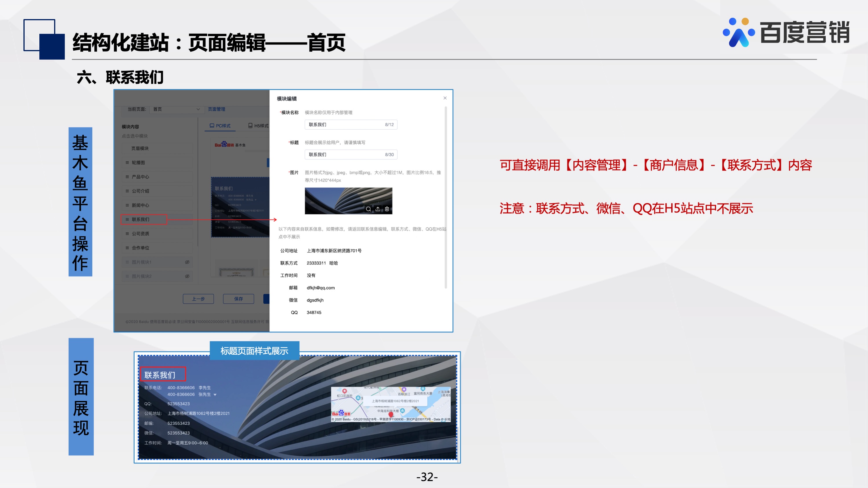Grab the drag handle of 合作单位
The image size is (868, 488).
127,248
